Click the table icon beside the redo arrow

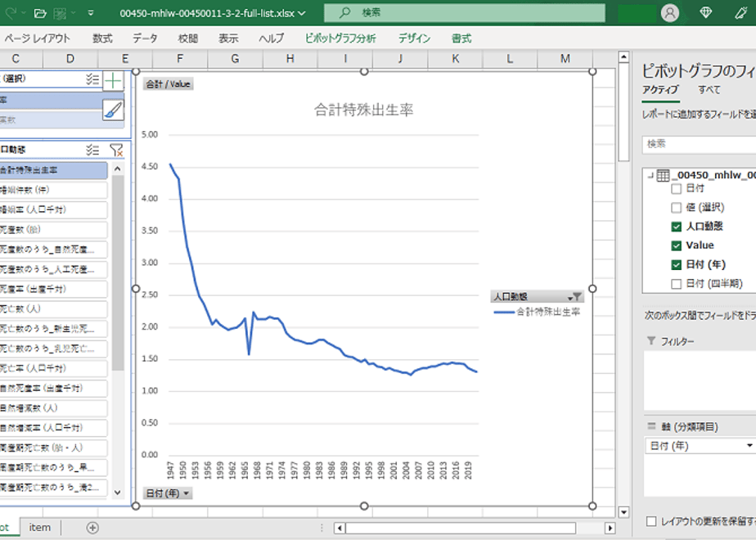tap(60, 13)
